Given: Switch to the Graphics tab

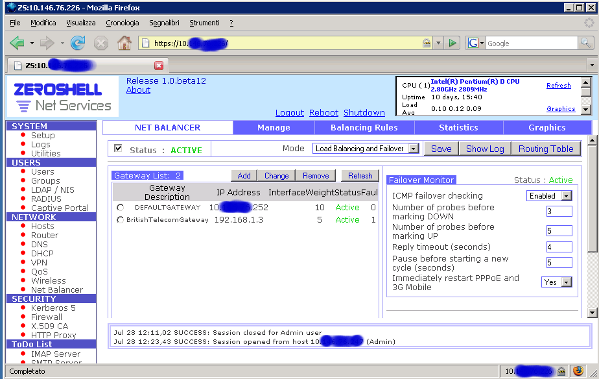Looking at the screenshot, I should tap(547, 128).
